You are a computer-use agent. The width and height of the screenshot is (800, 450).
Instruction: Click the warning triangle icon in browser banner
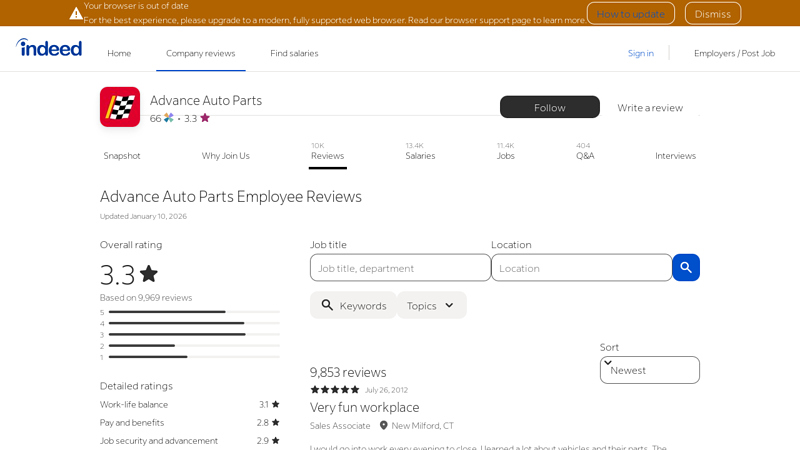76,14
